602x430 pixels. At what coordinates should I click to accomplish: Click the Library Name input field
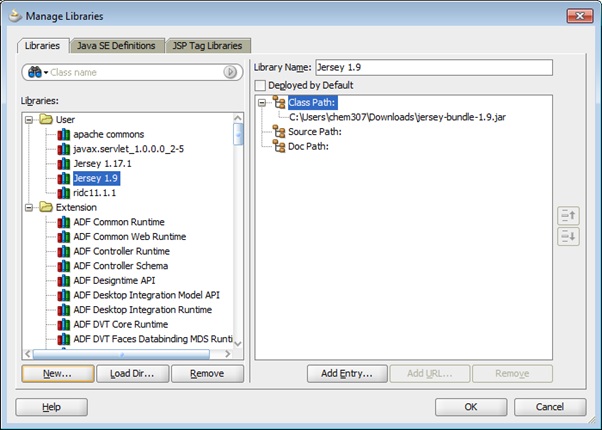tap(434, 68)
